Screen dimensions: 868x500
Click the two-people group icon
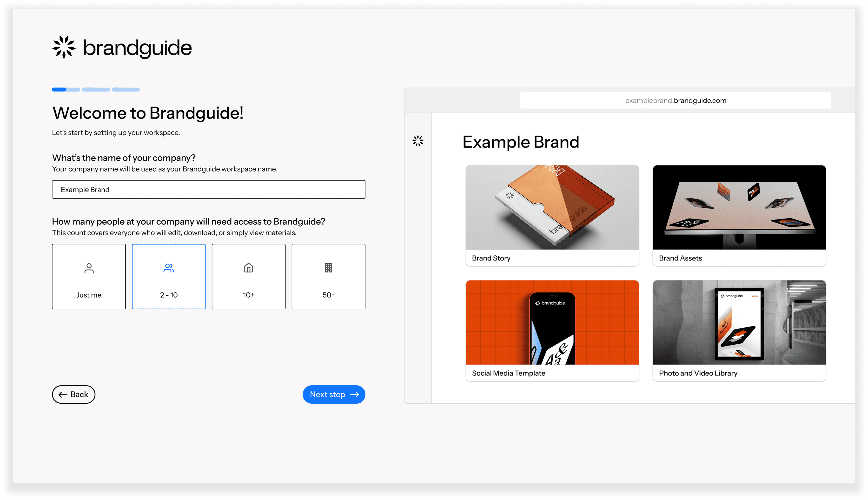[169, 268]
